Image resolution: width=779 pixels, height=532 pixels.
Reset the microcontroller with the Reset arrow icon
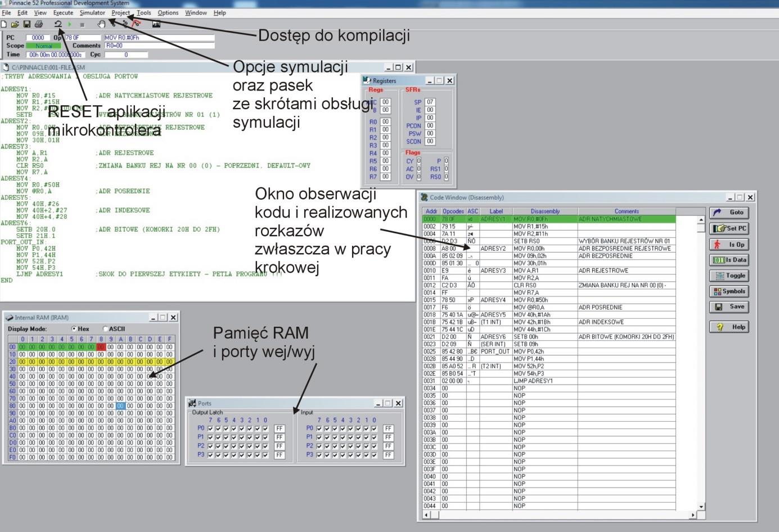point(58,24)
